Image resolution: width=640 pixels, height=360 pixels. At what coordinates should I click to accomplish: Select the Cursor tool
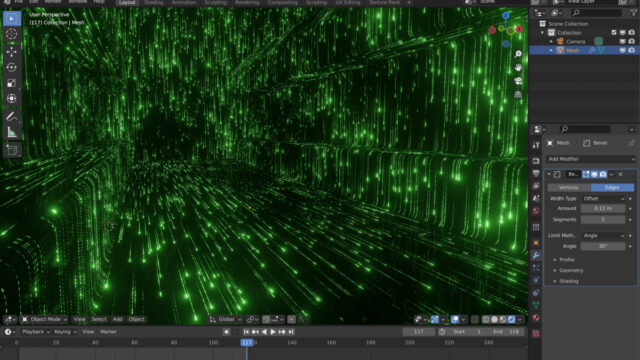pos(12,34)
